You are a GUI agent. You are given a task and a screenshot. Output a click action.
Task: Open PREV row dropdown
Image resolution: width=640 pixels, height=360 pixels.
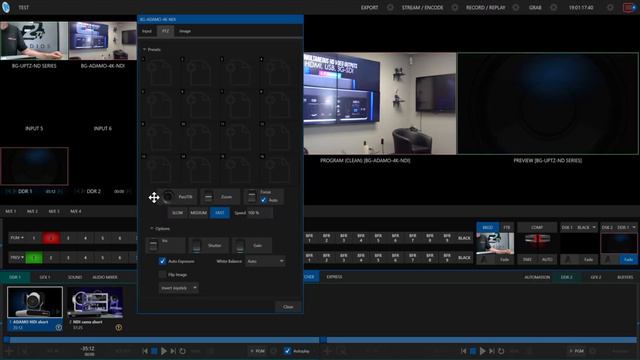[17, 258]
